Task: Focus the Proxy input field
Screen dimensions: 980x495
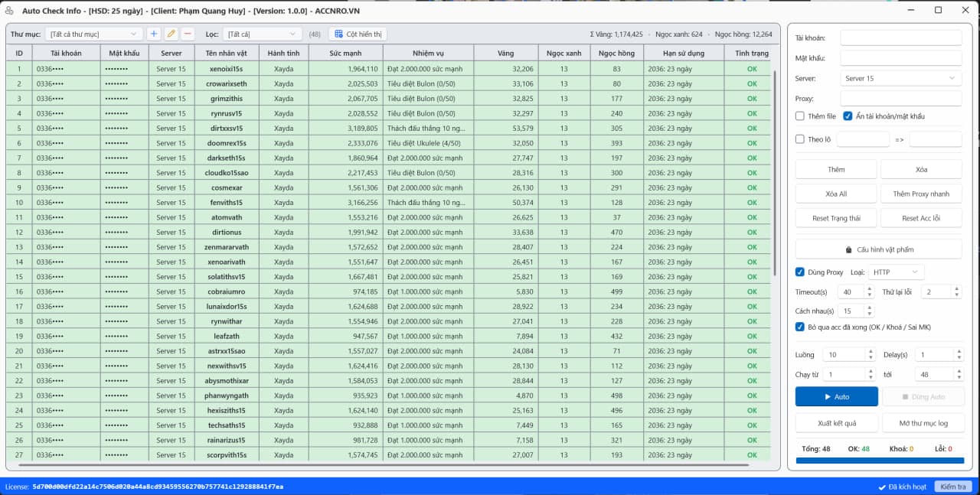Action: coord(900,99)
